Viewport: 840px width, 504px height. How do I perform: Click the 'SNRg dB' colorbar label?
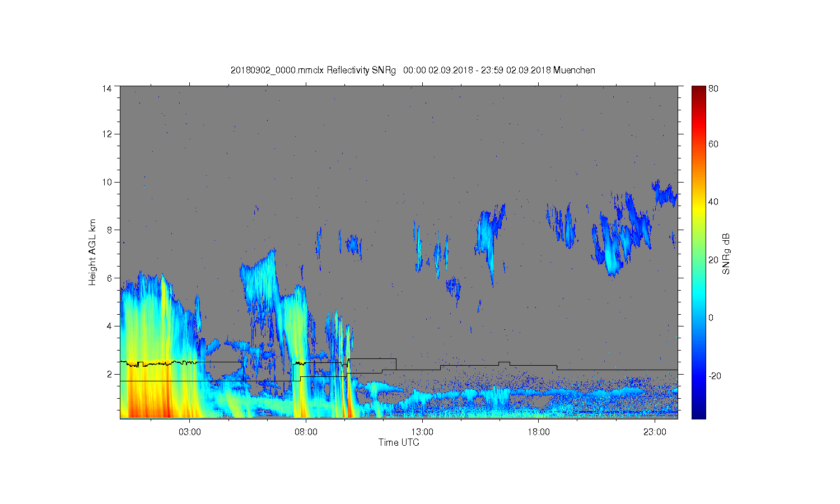pos(726,254)
